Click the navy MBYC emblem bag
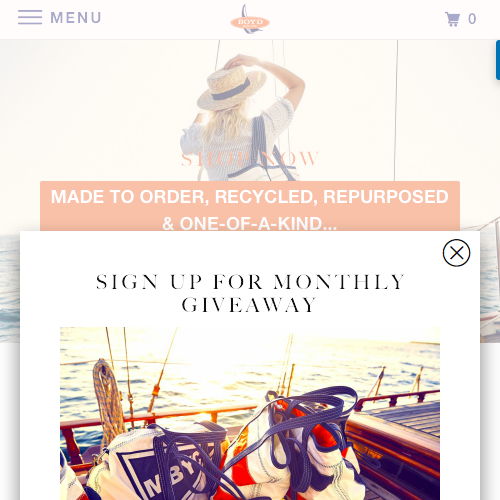 pos(157,467)
